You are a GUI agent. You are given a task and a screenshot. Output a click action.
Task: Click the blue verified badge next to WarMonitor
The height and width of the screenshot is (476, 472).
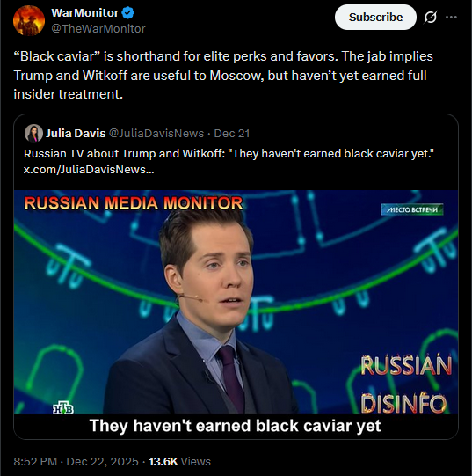point(127,12)
